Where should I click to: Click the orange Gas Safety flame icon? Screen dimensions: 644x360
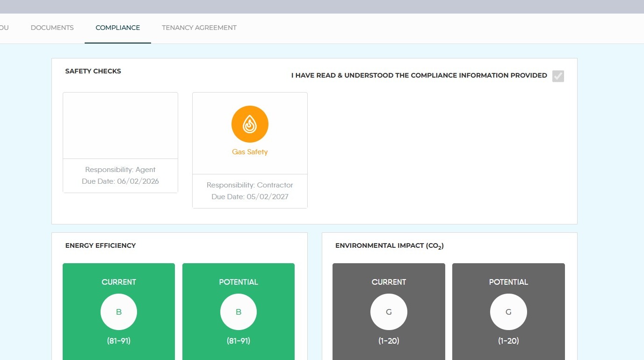(x=250, y=124)
